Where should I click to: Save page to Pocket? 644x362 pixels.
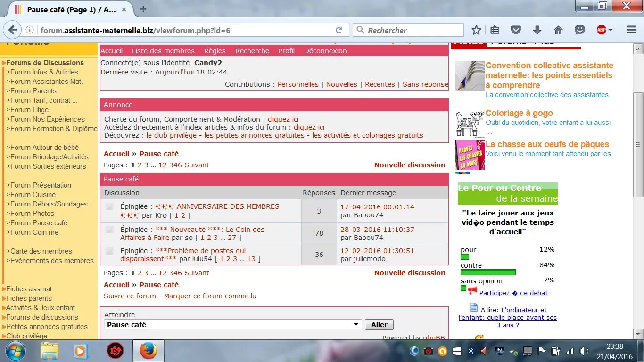click(x=516, y=30)
